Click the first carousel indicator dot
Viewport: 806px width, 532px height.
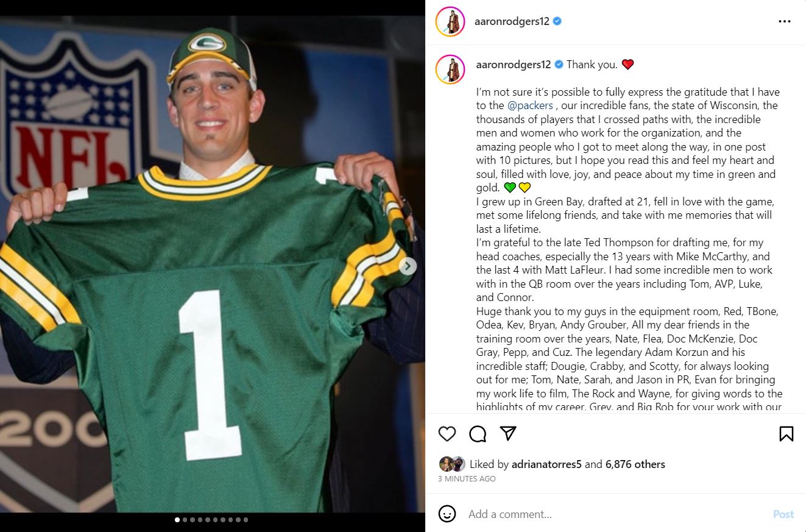177,520
